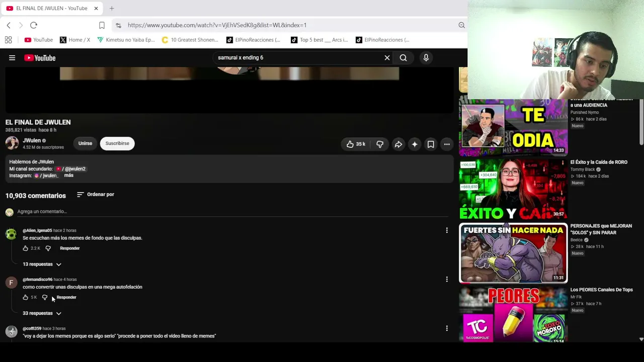Open JWulen channel avatar
The width and height of the screenshot is (644, 362).
click(x=12, y=143)
